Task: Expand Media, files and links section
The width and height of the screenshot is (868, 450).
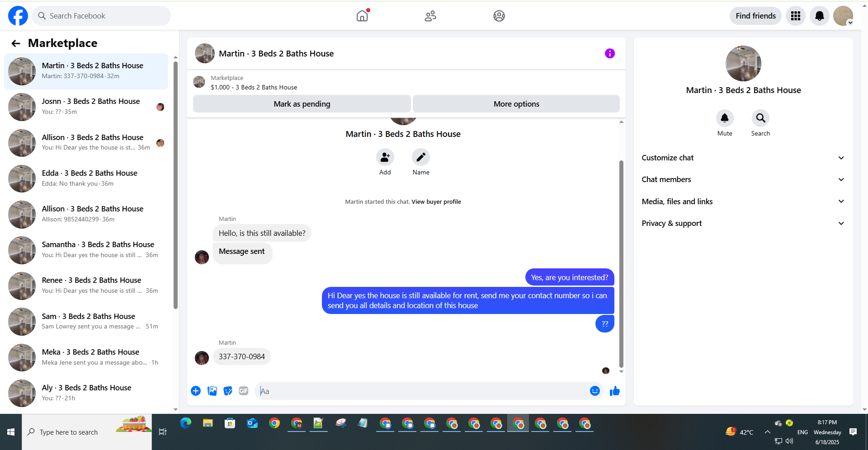Action: (x=743, y=202)
